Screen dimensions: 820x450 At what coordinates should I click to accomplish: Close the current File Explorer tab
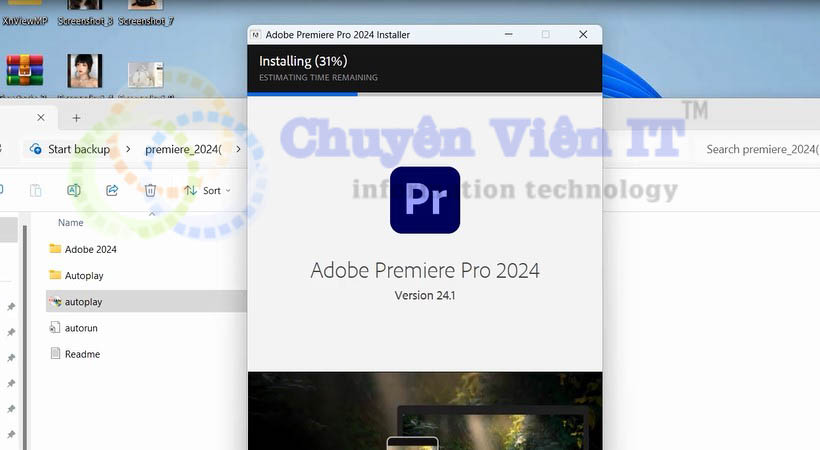point(41,118)
